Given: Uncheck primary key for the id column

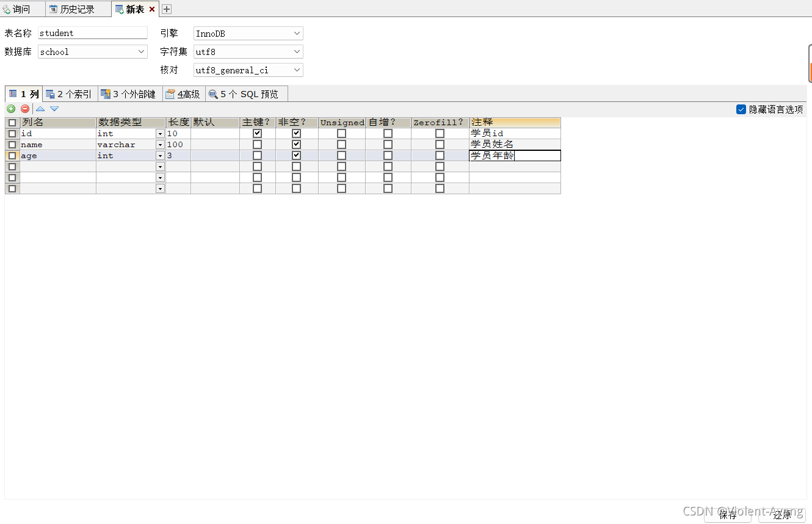Looking at the screenshot, I should (x=257, y=133).
